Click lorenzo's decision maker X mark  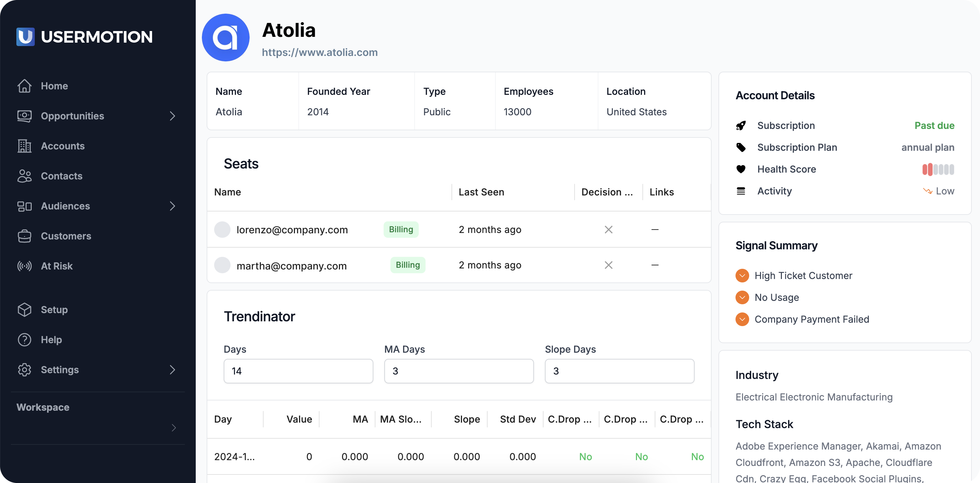pos(608,230)
